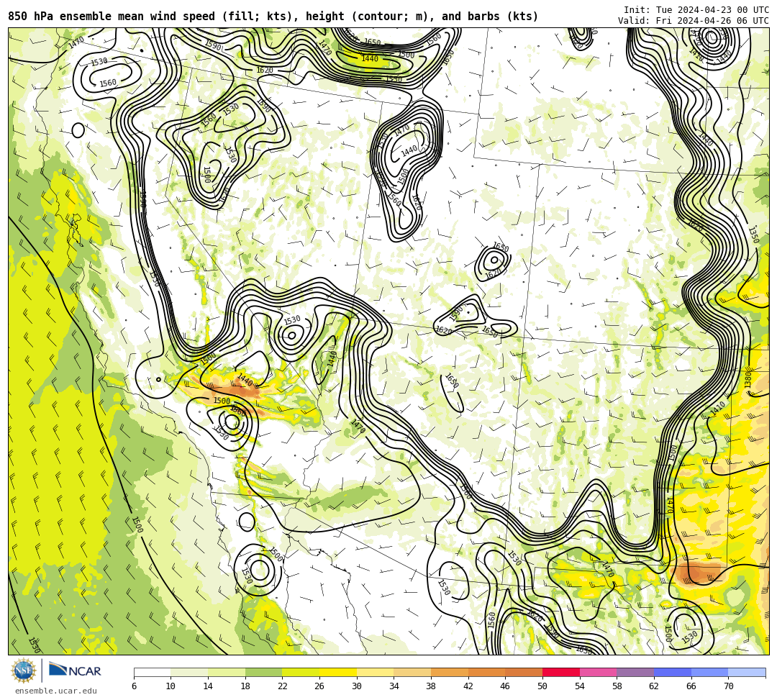Click the colorbar tick label 42
The height and width of the screenshot is (700, 777).
click(468, 686)
